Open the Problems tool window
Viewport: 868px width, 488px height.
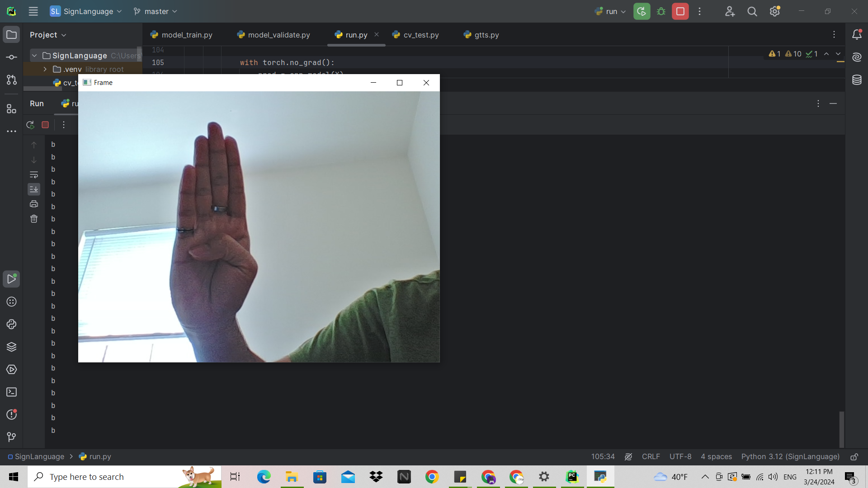(11, 415)
